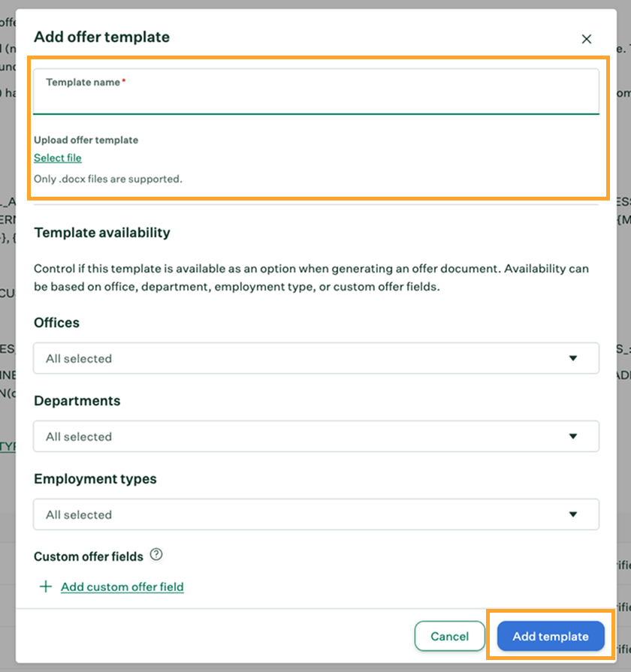Click the Departments dropdown arrow
The image size is (631, 672).
point(573,436)
